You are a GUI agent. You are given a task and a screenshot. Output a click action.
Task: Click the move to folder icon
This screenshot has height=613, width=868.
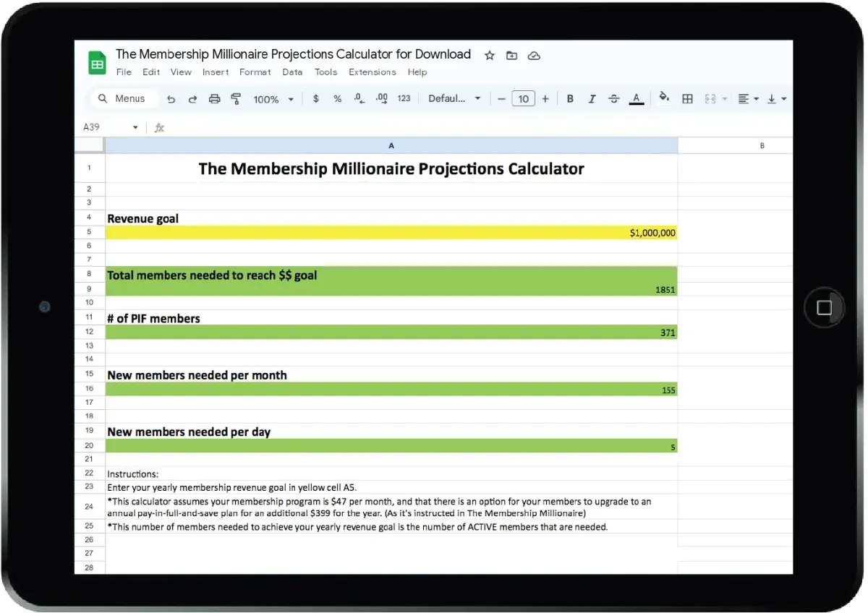511,56
